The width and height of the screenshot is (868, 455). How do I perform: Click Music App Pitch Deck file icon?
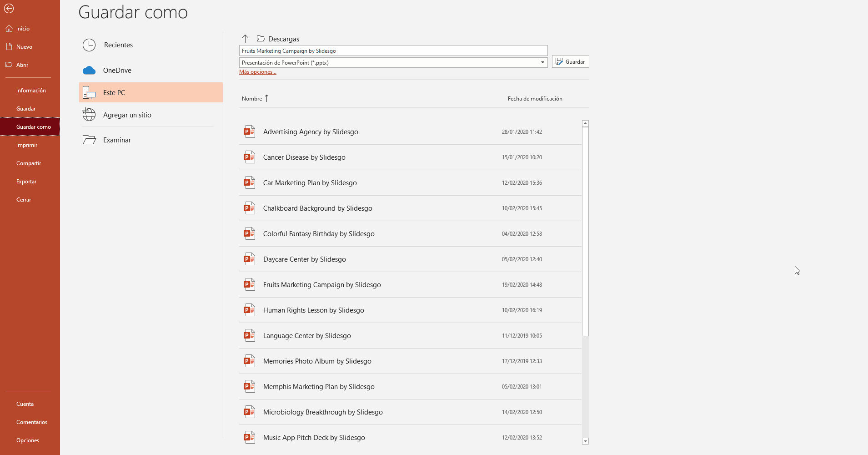tap(249, 438)
